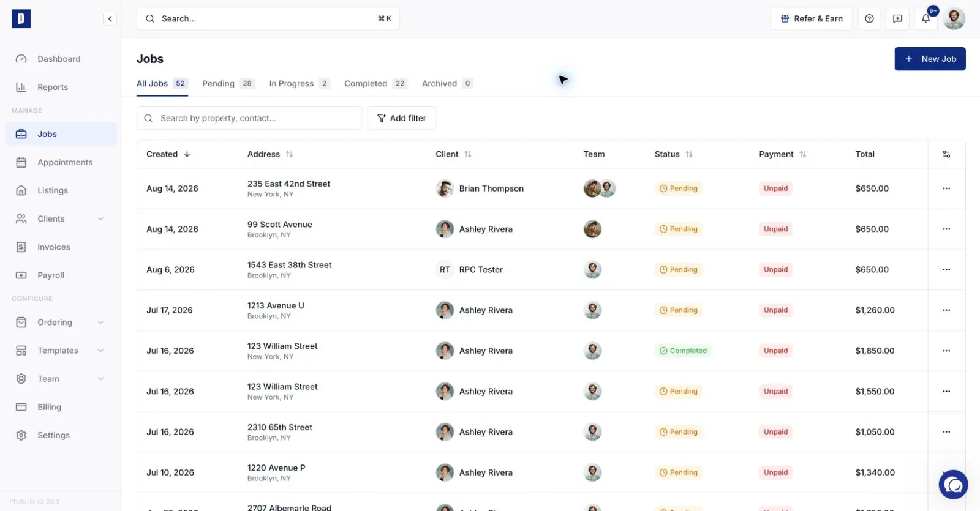Open Listings in sidebar
Screen dimensions: 980x511
point(61,190)
